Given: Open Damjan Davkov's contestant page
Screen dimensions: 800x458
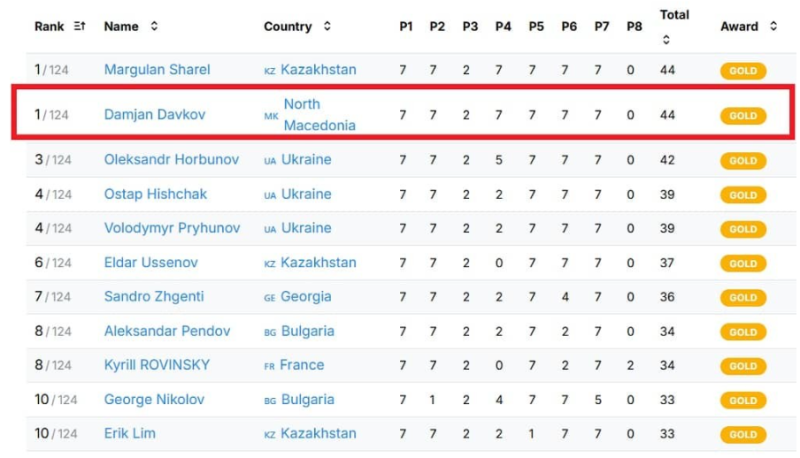Looking at the screenshot, I should click(154, 115).
